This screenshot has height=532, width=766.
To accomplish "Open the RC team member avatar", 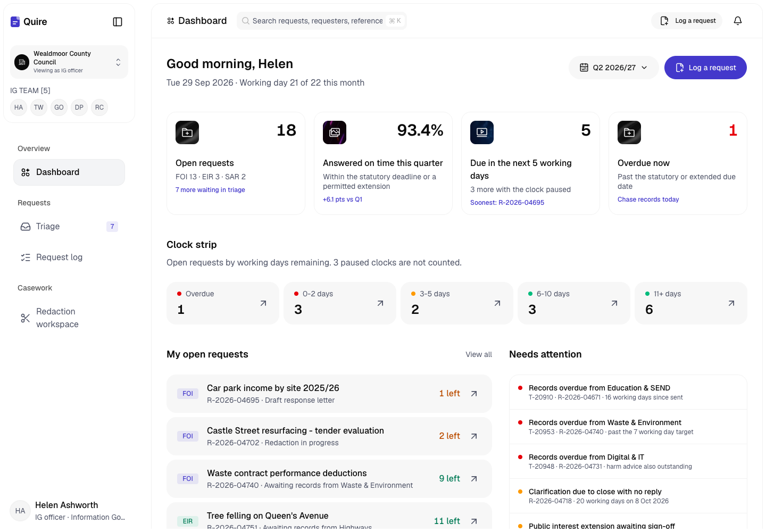I will [99, 107].
